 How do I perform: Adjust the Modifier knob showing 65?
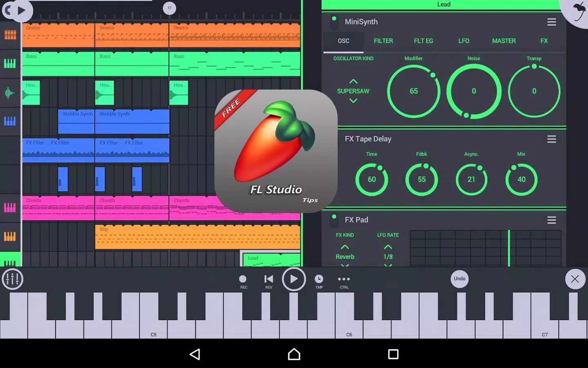click(x=414, y=91)
